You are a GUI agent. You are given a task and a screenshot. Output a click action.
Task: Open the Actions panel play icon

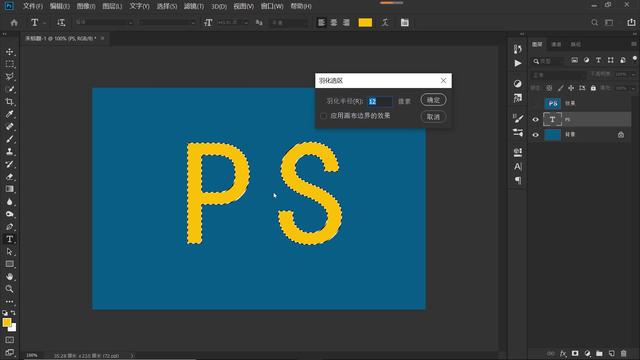(x=518, y=63)
